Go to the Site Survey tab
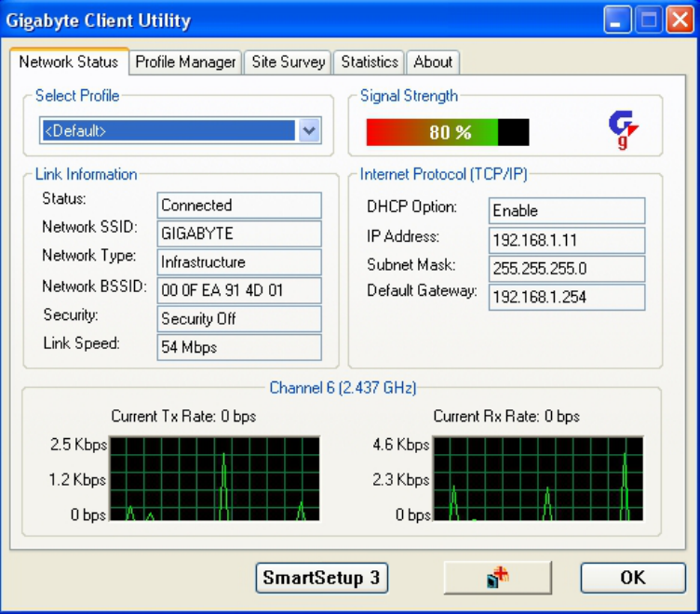Image resolution: width=700 pixels, height=614 pixels. (x=288, y=62)
